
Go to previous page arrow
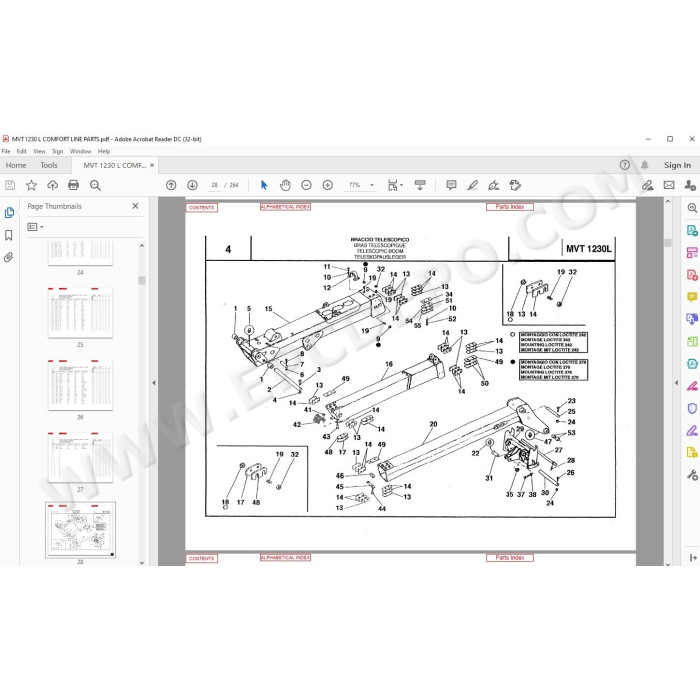[171, 185]
